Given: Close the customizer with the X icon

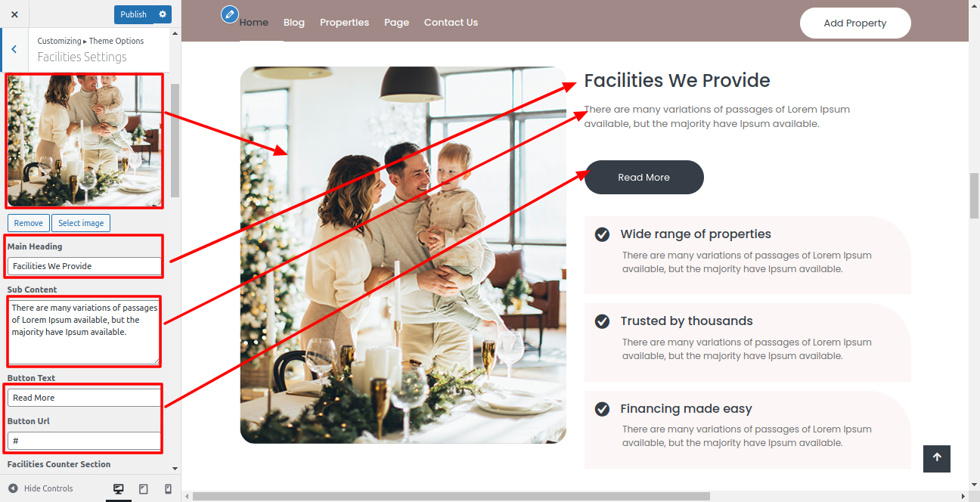Looking at the screenshot, I should click(x=14, y=14).
